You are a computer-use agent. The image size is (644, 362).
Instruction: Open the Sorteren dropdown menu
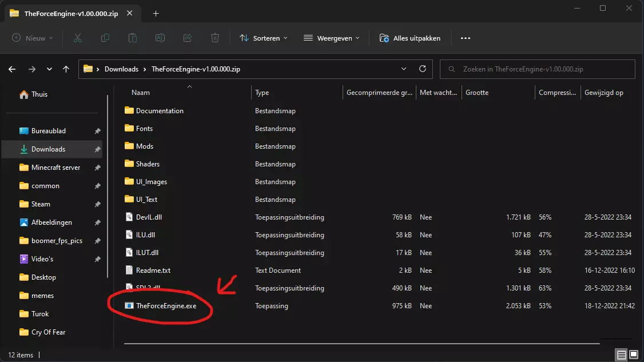263,38
